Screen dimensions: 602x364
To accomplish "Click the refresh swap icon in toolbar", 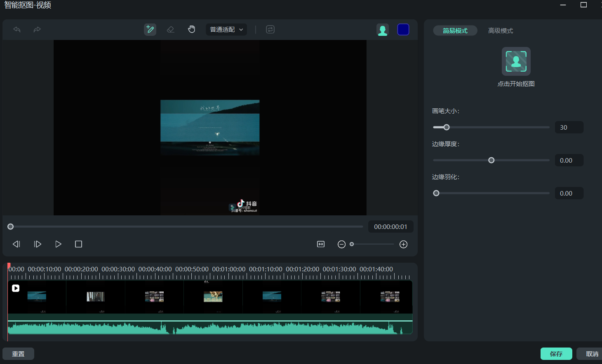I will pyautogui.click(x=270, y=29).
